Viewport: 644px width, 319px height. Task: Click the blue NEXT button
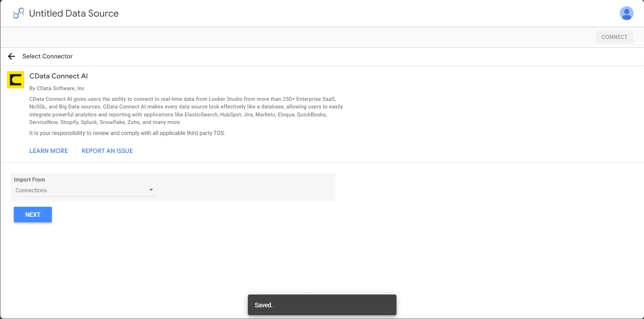pyautogui.click(x=33, y=214)
